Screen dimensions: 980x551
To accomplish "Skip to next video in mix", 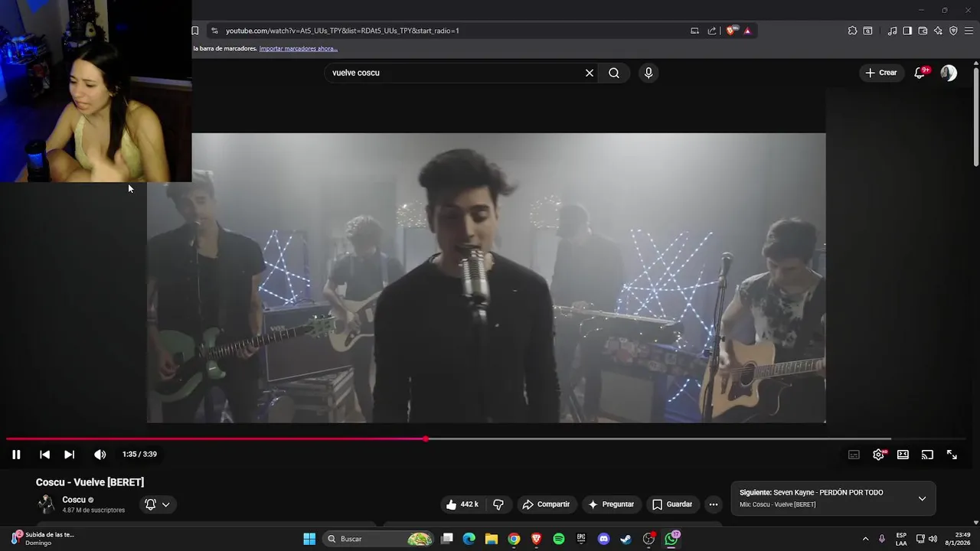I will (x=69, y=455).
